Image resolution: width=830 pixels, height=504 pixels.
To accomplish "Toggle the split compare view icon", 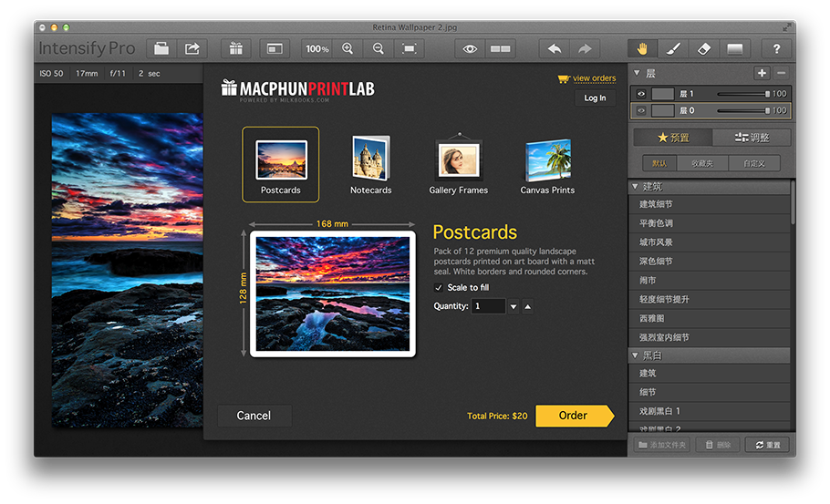I will tap(500, 48).
